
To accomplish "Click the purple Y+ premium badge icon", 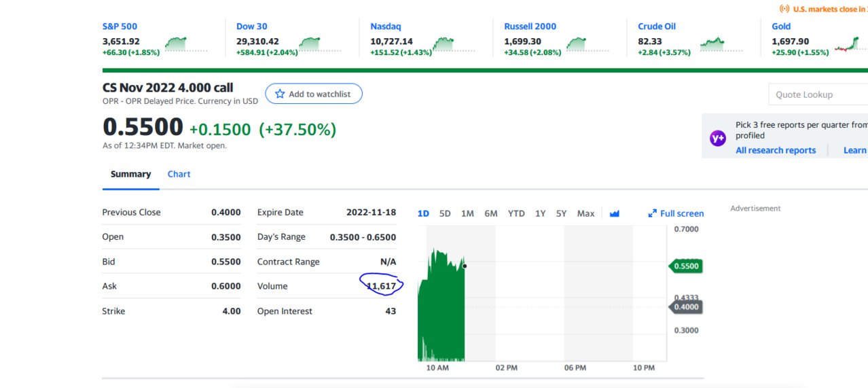I will (x=718, y=138).
